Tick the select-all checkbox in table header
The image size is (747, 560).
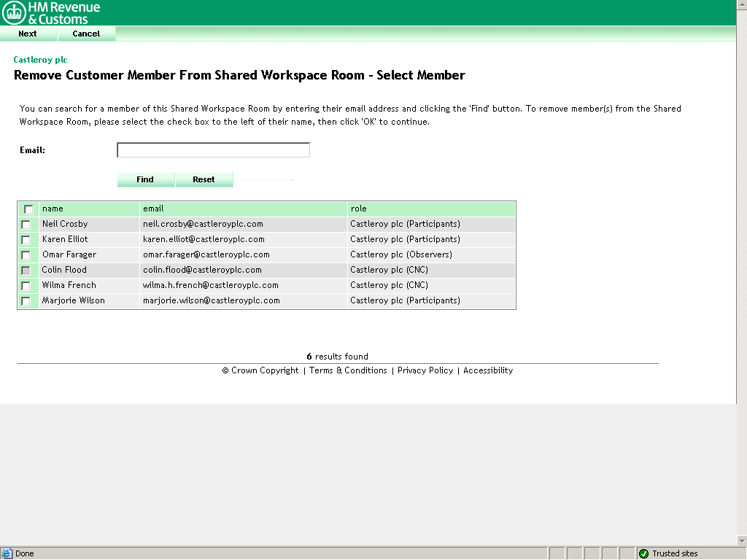point(28,209)
